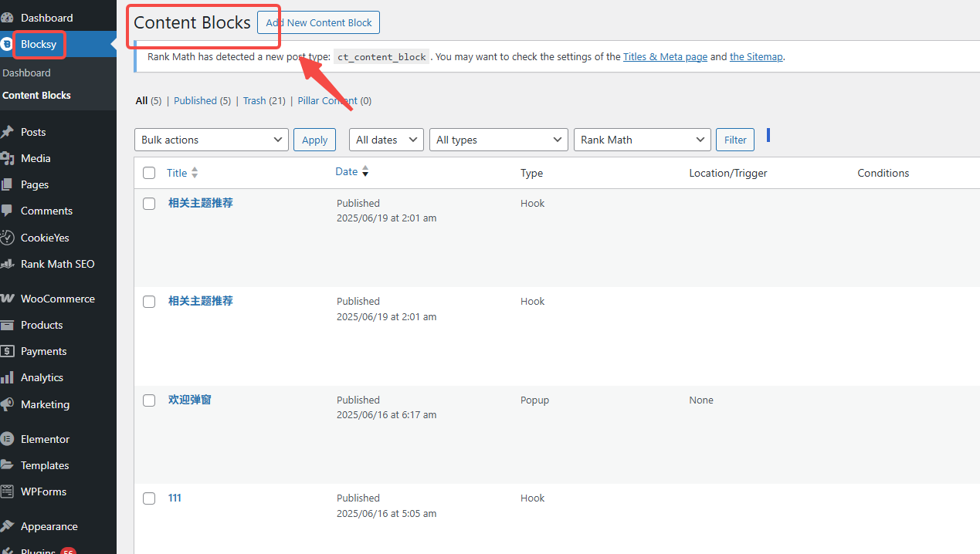Toggle the select-all checkbox in the header
This screenshot has width=980, height=554.
pos(149,173)
